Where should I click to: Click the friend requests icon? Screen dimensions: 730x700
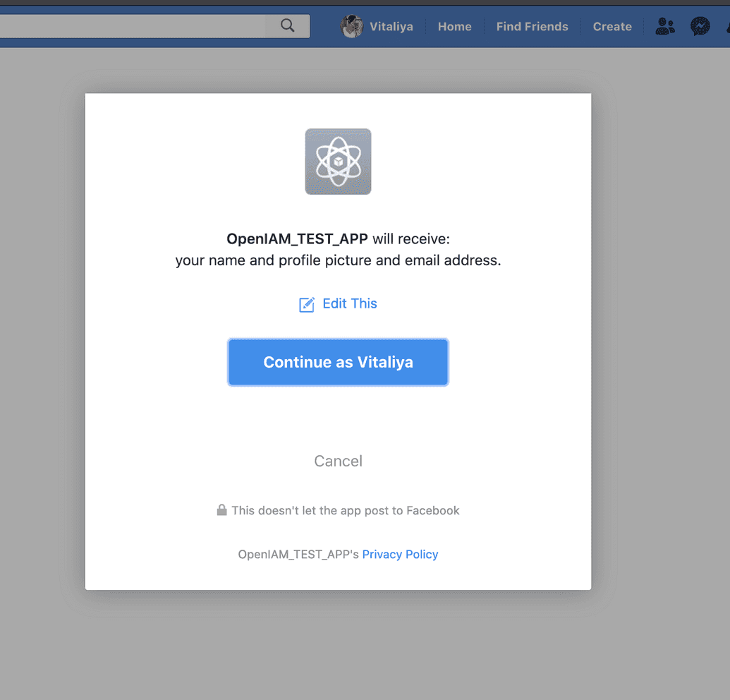coord(664,26)
